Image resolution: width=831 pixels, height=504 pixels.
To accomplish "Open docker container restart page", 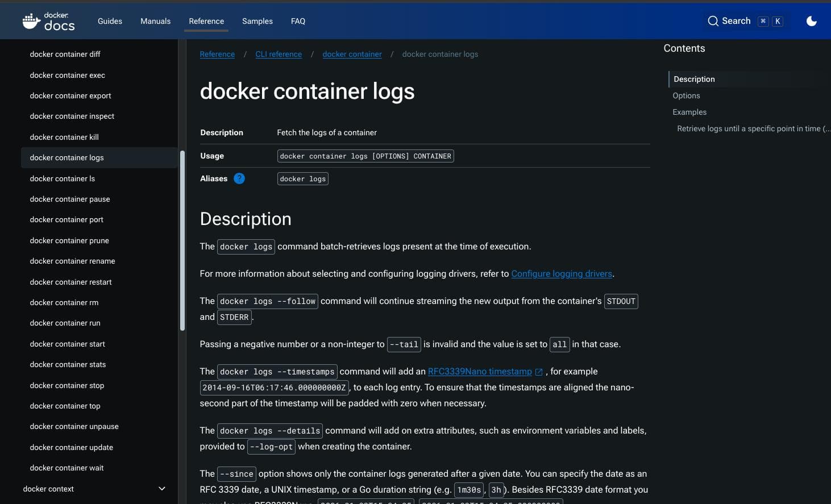I will 70,282.
